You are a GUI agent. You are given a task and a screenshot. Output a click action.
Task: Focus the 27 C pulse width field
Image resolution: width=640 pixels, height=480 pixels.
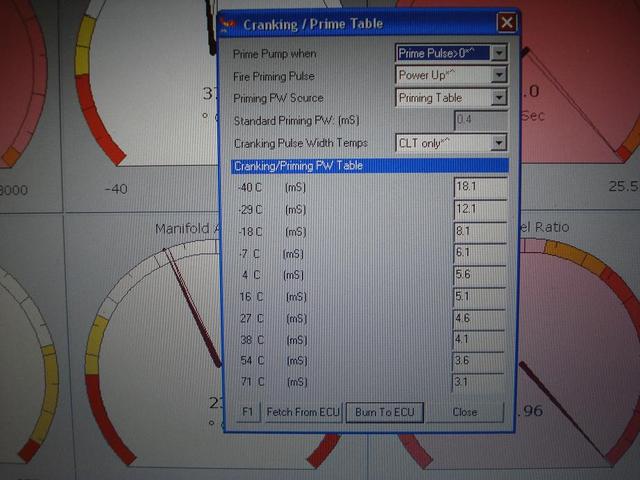tap(479, 318)
